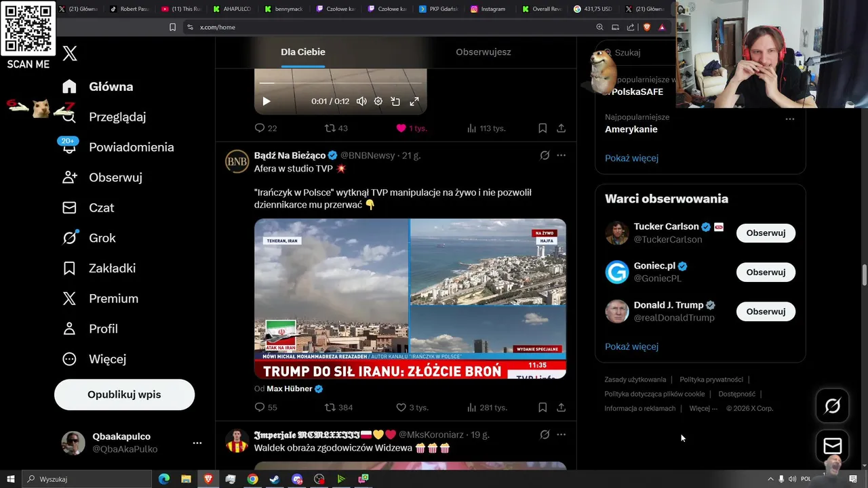Follow Donald J. Trump with Obserwuj button

[766, 312]
